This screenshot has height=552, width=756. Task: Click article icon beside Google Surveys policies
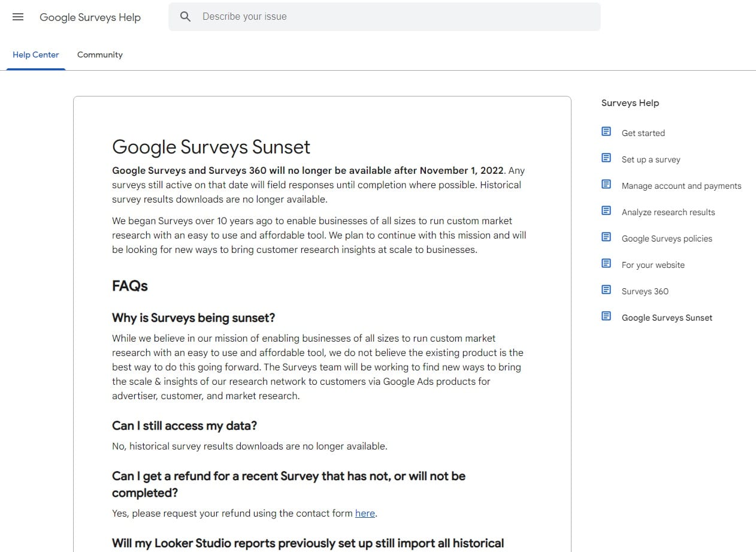point(606,237)
